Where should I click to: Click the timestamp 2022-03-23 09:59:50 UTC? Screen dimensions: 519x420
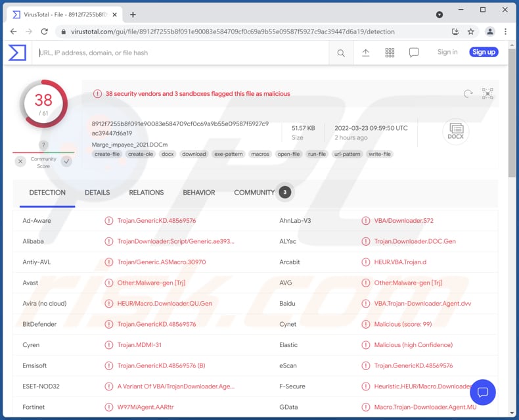(x=371, y=128)
